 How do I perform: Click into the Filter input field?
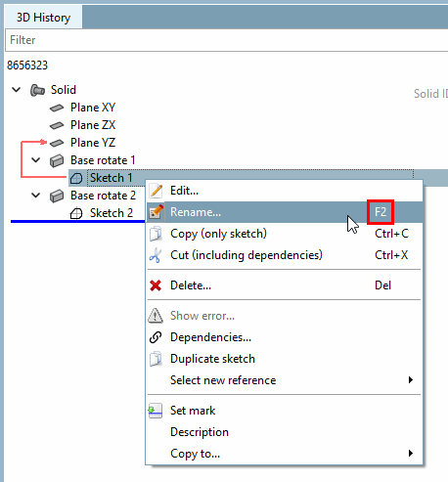coord(227,40)
